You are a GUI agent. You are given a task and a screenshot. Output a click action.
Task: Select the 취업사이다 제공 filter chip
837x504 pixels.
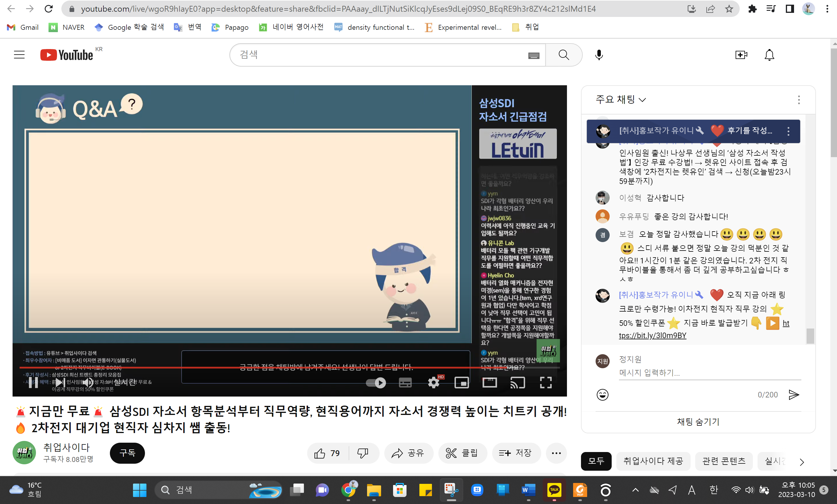point(653,461)
